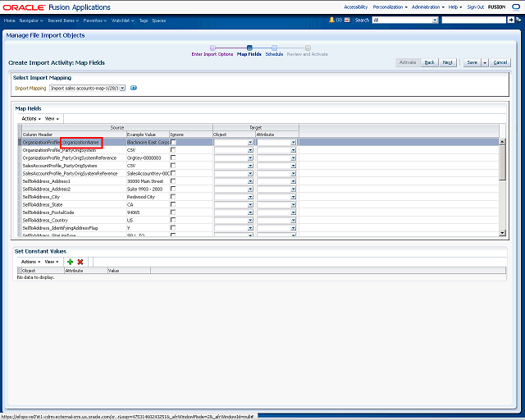Click the Enter Import Options step icon
The image size is (525, 420).
pyautogui.click(x=212, y=48)
